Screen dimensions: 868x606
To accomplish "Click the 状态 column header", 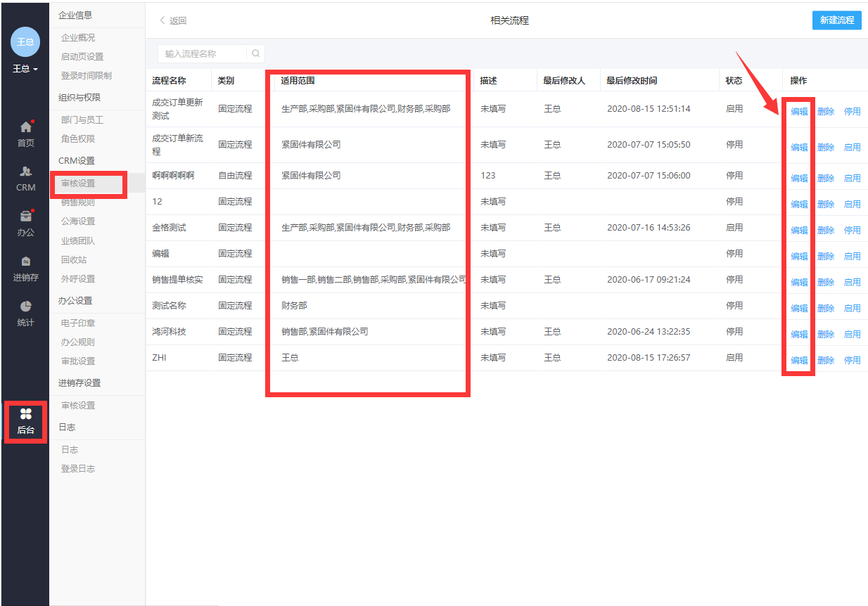I will (734, 81).
